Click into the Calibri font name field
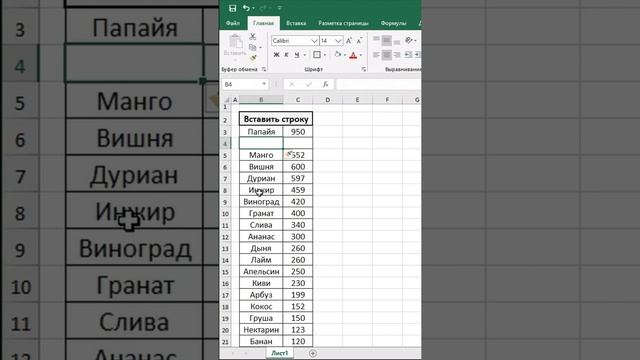The height and width of the screenshot is (360, 640). point(291,41)
